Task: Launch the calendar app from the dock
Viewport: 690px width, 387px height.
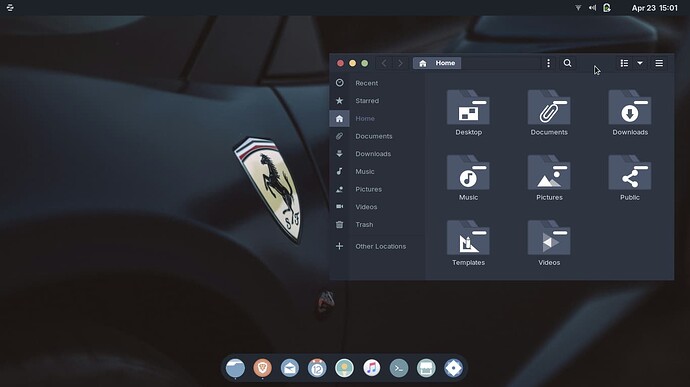Action: pos(317,368)
